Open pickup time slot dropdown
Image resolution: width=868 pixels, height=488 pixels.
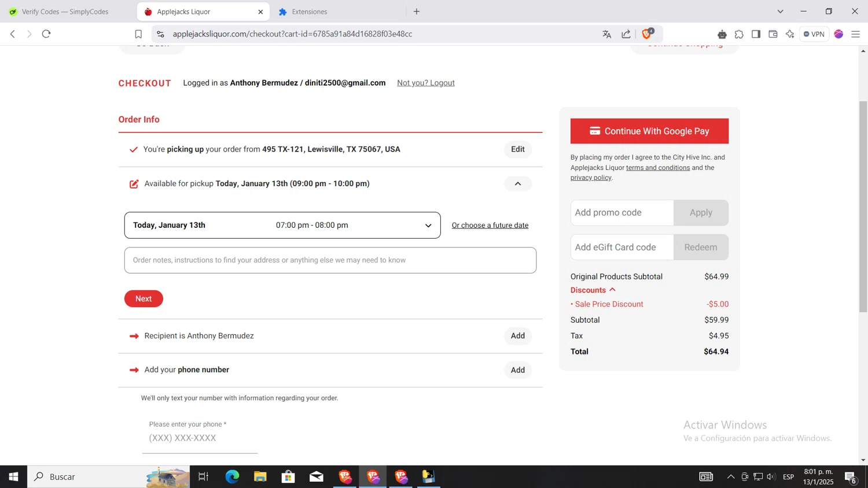tap(282, 225)
